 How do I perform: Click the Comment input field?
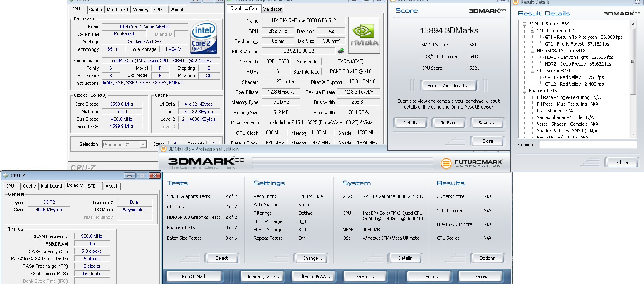tap(588, 145)
